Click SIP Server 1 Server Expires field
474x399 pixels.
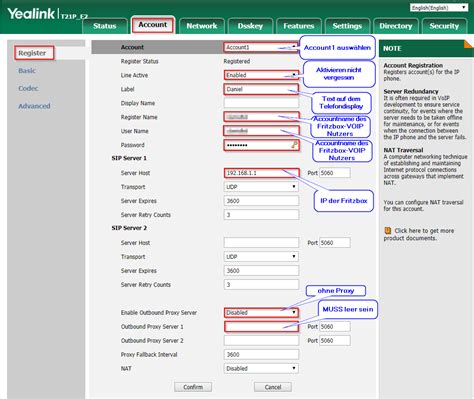pos(261,201)
